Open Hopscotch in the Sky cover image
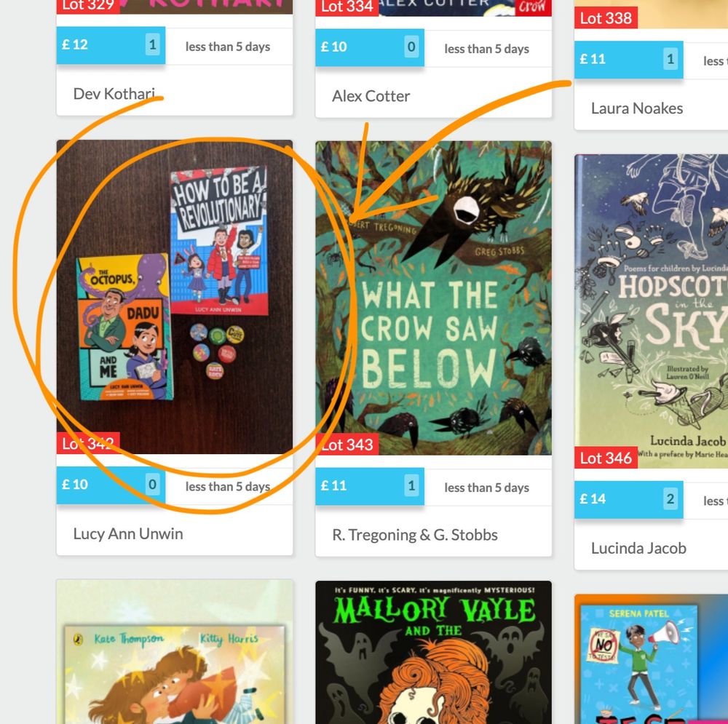The image size is (728, 724). pos(651,311)
